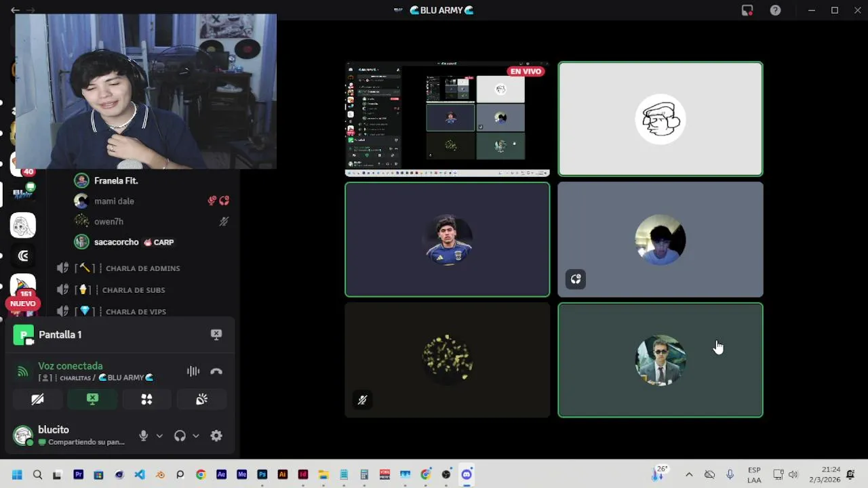Open headphone output options arrow

[196, 436]
